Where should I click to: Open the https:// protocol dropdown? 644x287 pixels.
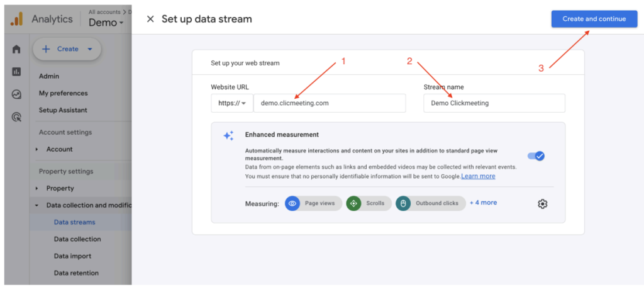[232, 103]
